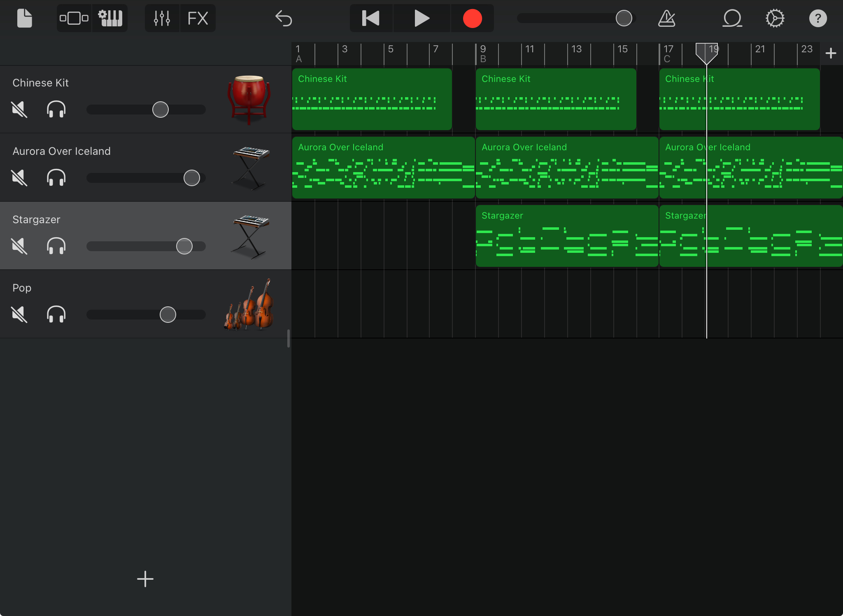Rewind to the song beginning

(370, 18)
